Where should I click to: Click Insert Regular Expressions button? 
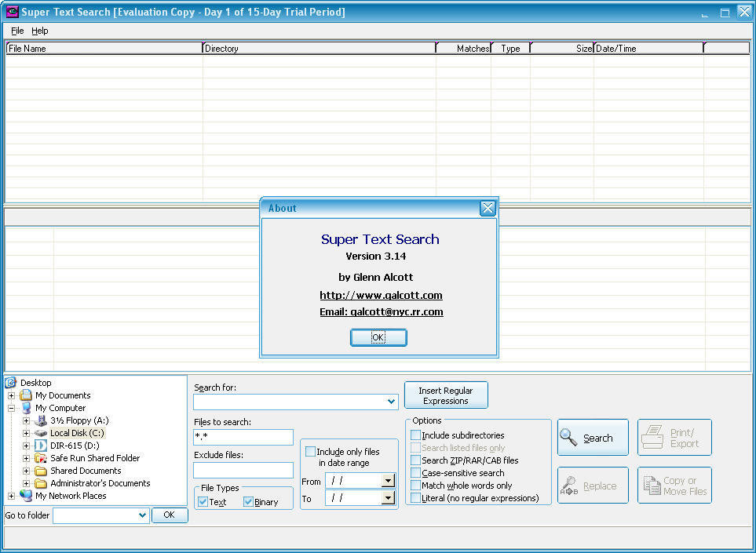click(446, 395)
